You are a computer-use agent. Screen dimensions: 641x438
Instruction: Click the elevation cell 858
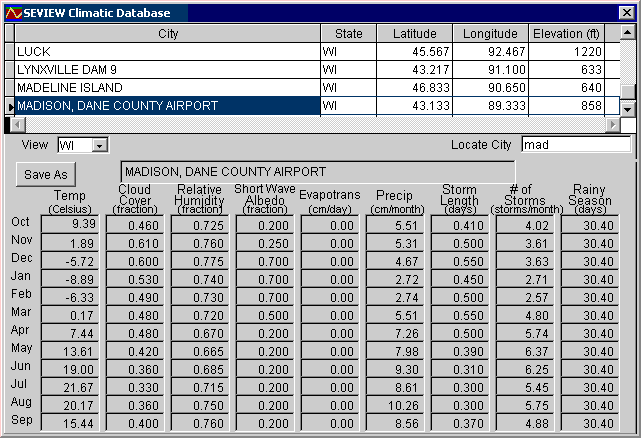point(566,106)
